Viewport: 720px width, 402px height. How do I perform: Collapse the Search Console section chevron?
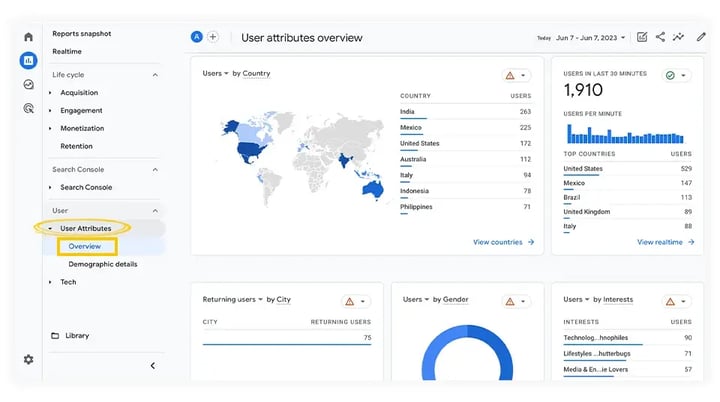coord(155,170)
